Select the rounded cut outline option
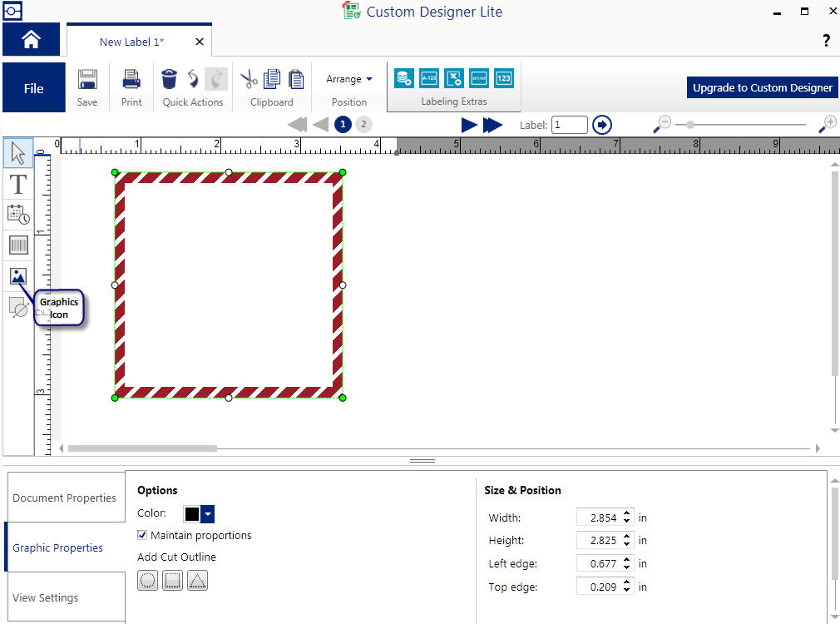The image size is (840, 624). (147, 581)
